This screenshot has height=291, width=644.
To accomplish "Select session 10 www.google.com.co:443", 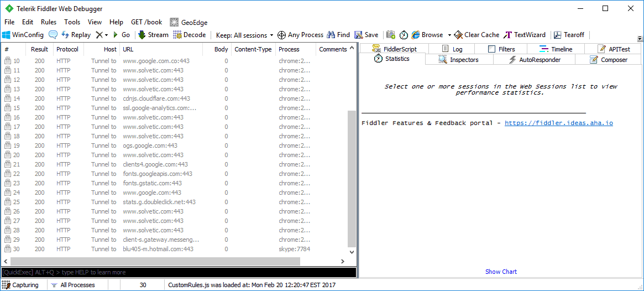I will click(x=175, y=61).
